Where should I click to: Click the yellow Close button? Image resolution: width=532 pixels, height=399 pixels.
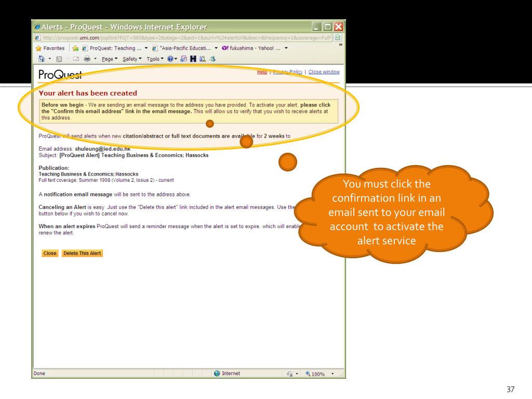coord(50,253)
